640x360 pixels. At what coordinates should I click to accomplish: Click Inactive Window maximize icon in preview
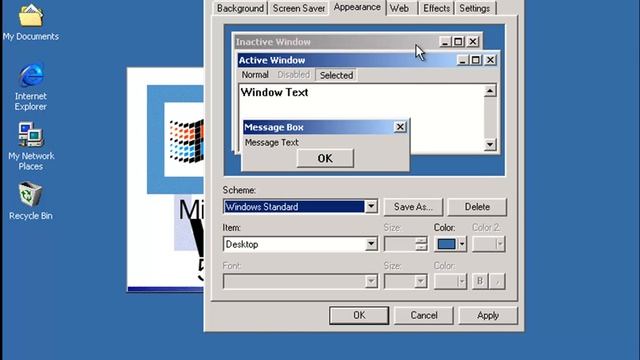(x=458, y=42)
